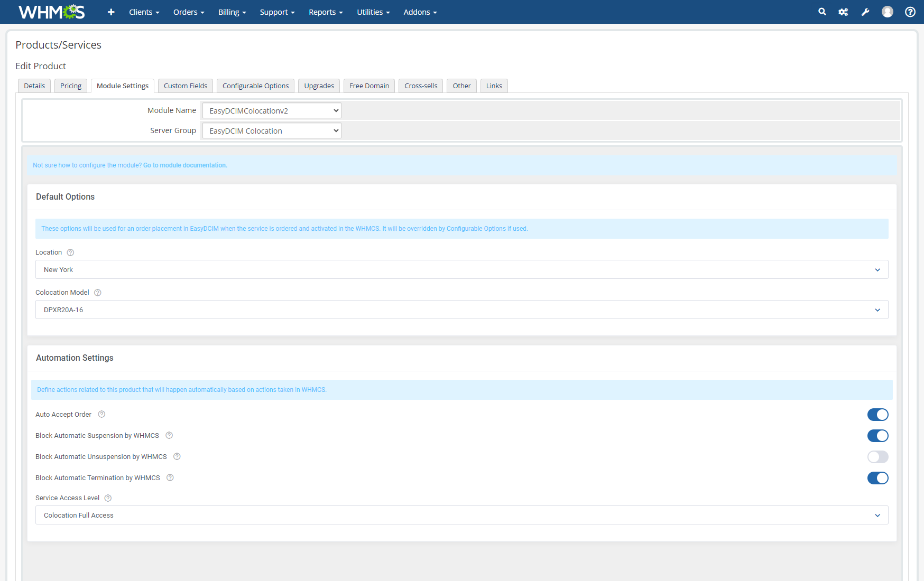Screen dimensions: 924x581
Task: Click help icon beside Service Access Level
Action: pyautogui.click(x=108, y=498)
